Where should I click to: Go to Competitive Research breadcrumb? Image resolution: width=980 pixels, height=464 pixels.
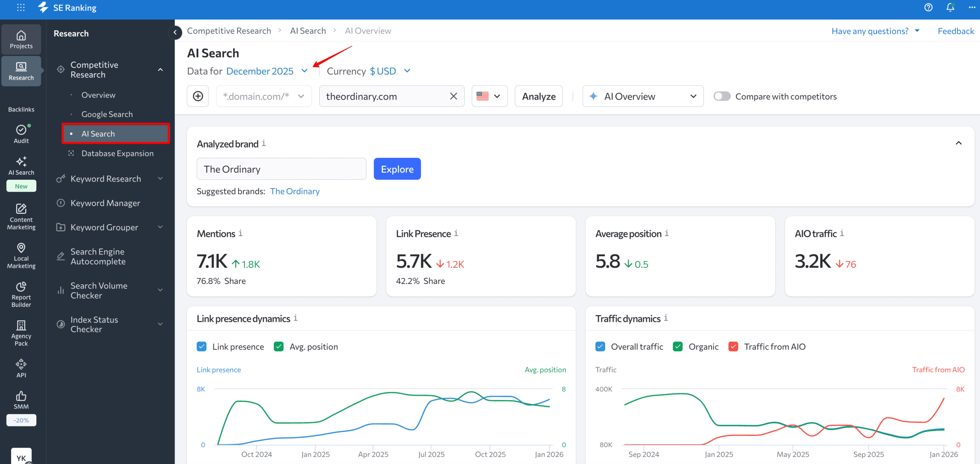tap(229, 30)
